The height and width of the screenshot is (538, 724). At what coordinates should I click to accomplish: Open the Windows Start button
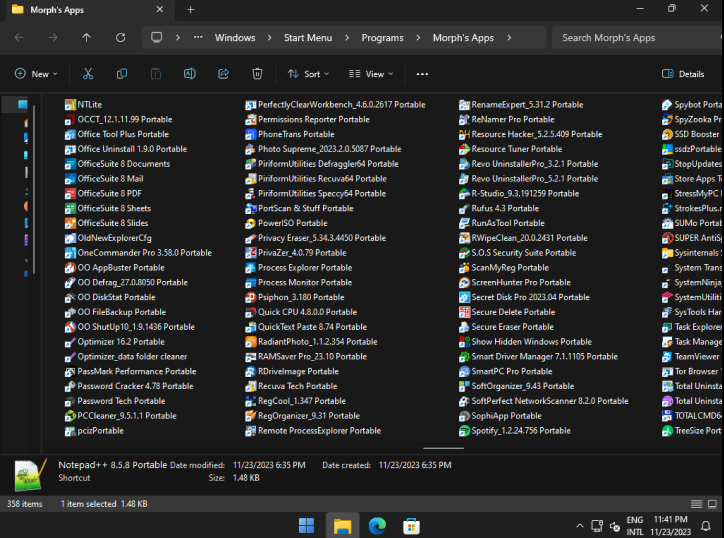point(307,526)
